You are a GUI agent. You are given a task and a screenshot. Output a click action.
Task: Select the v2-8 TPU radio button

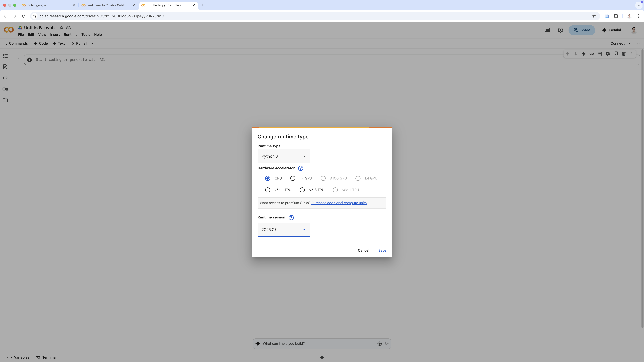[302, 190]
